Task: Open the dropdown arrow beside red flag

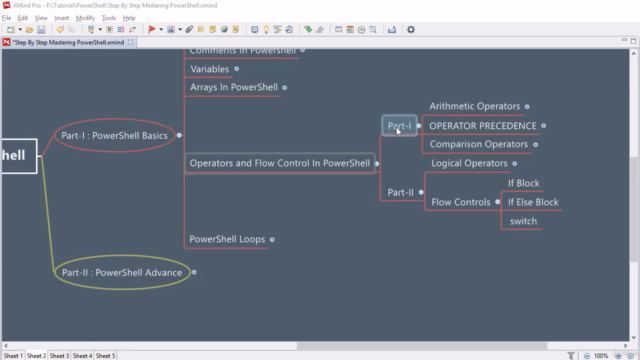Action: coord(161,29)
